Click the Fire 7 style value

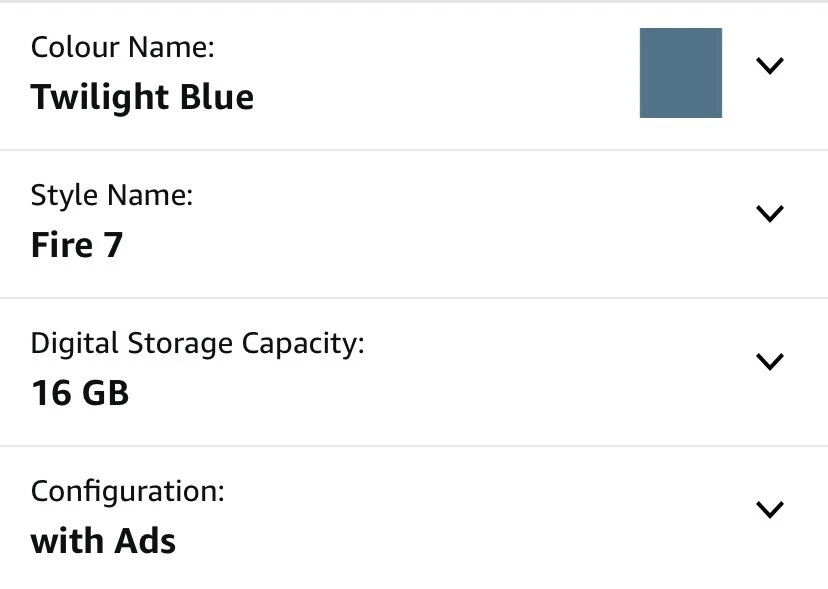77,245
